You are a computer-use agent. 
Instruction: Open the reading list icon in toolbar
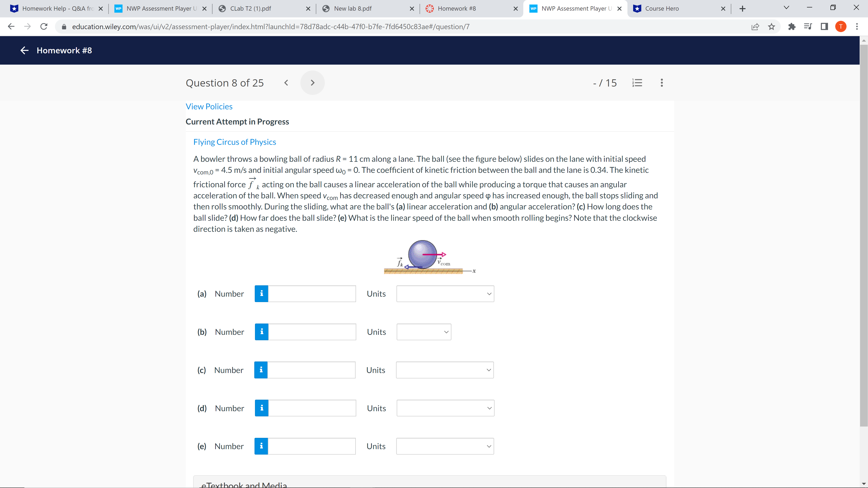pyautogui.click(x=808, y=27)
